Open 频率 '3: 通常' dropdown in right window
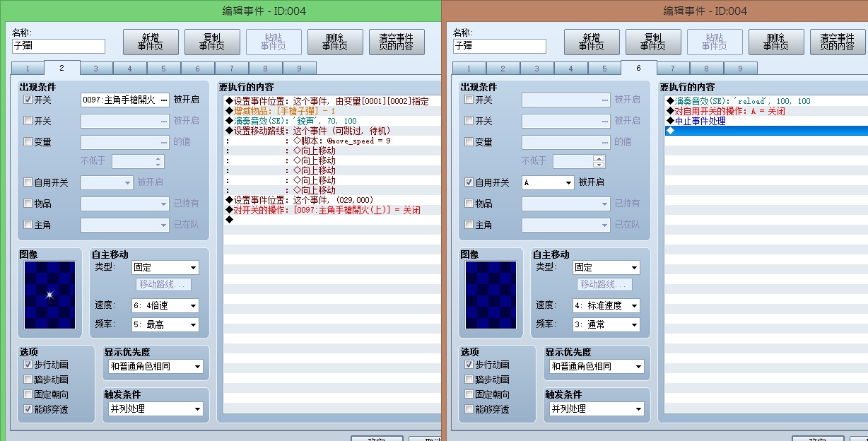Screen dimensions: 868x441 [606, 325]
